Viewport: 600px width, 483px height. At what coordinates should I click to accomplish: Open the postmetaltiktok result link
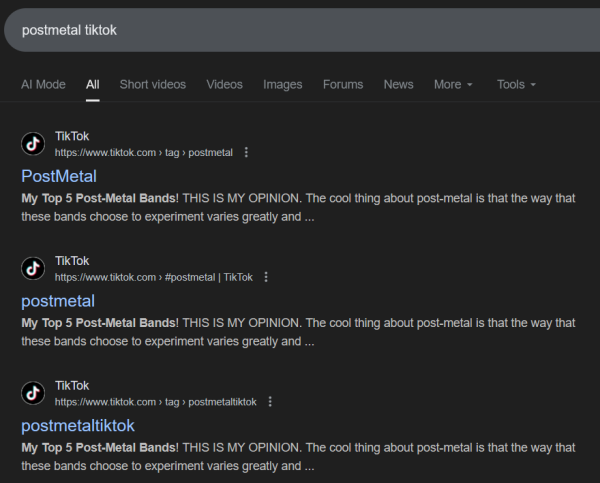click(78, 426)
